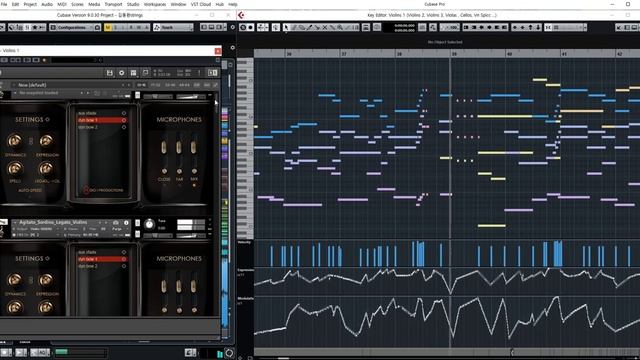Close the Violins 1 instrument window
The width and height of the screenshot is (640, 360).
[x=218, y=51]
